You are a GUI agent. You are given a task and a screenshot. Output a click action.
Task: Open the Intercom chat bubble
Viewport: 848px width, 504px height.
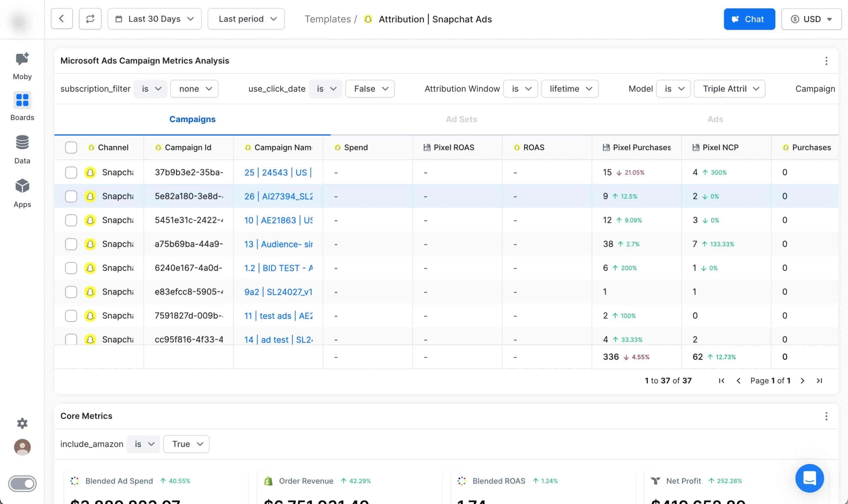(809, 478)
